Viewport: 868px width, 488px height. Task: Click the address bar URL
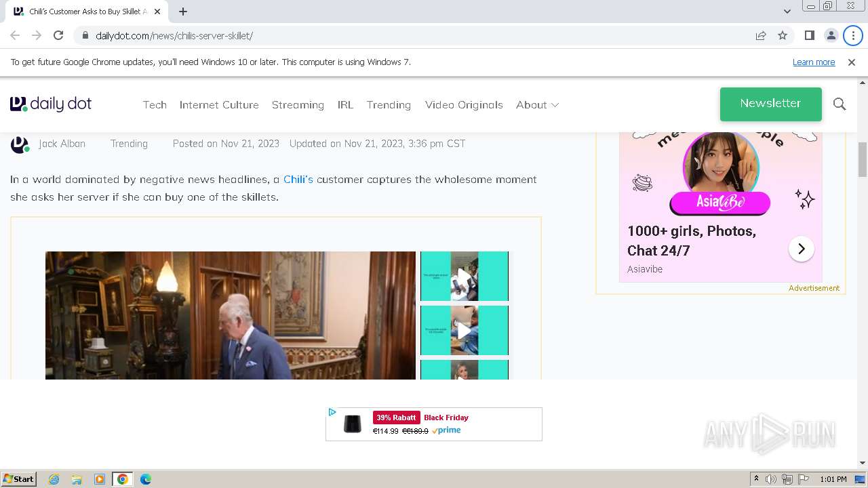174,35
